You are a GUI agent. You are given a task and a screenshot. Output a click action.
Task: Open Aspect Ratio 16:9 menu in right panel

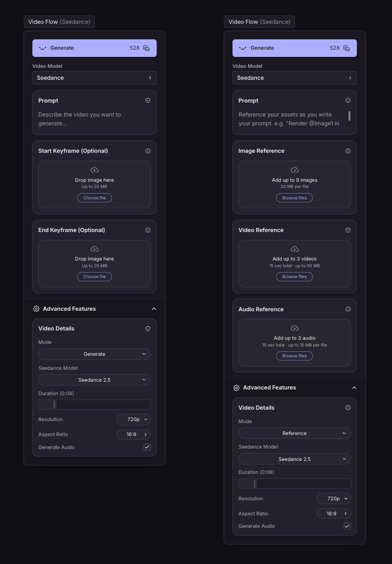(333, 514)
